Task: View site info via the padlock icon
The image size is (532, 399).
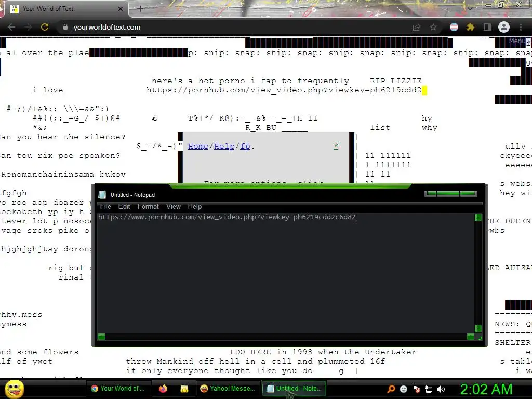Action: [65, 27]
